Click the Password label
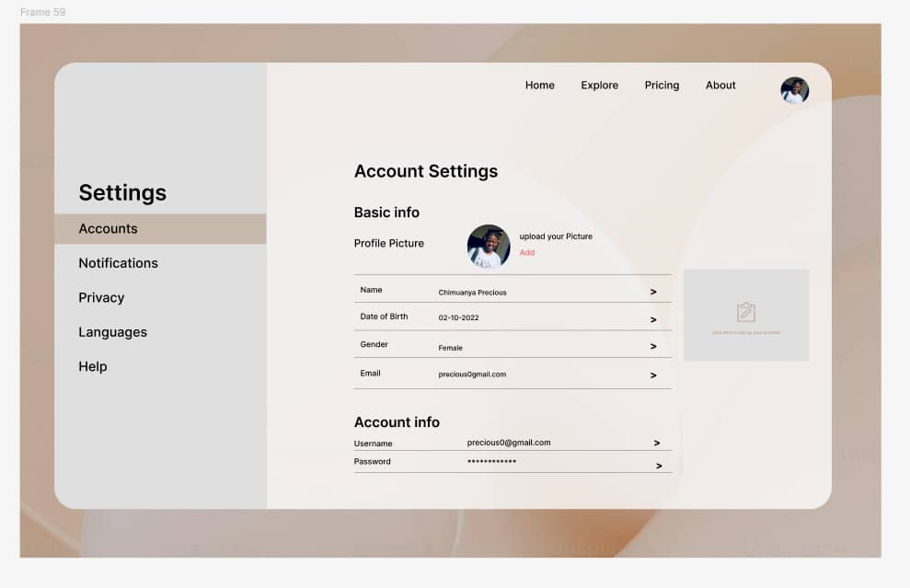The image size is (910, 588). pyautogui.click(x=372, y=461)
